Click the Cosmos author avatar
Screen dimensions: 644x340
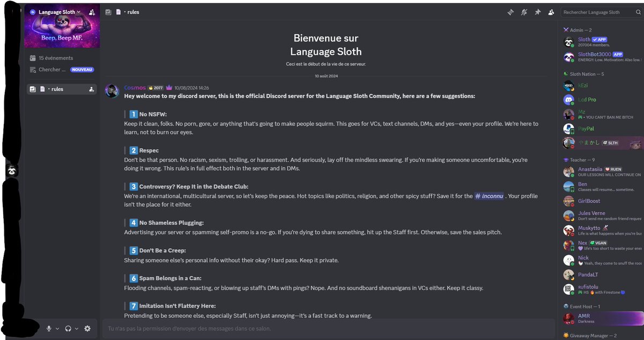tap(112, 90)
